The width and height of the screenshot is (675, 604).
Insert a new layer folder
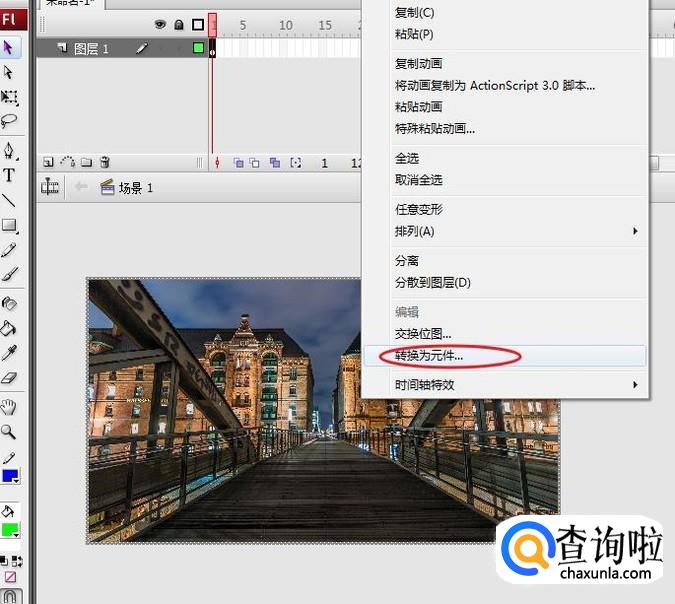pos(87,162)
